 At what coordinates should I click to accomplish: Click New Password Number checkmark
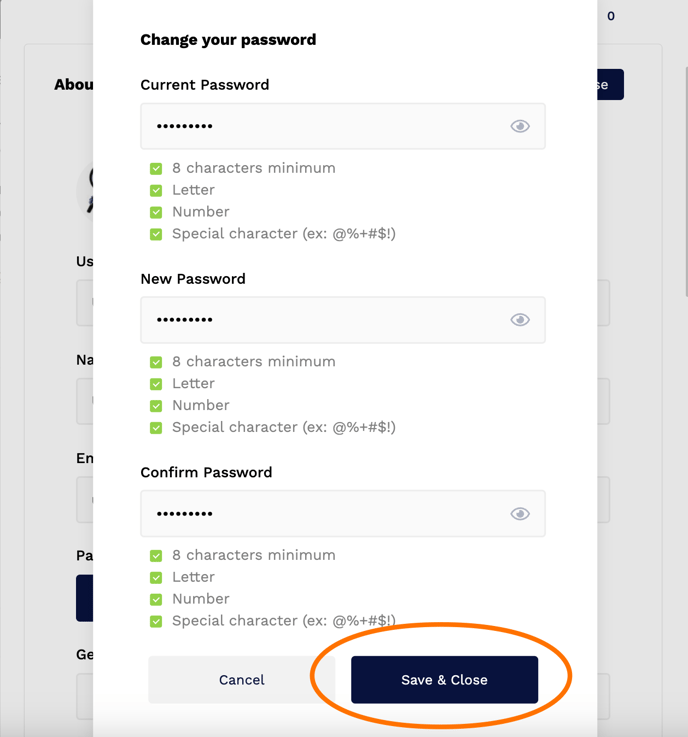point(156,406)
